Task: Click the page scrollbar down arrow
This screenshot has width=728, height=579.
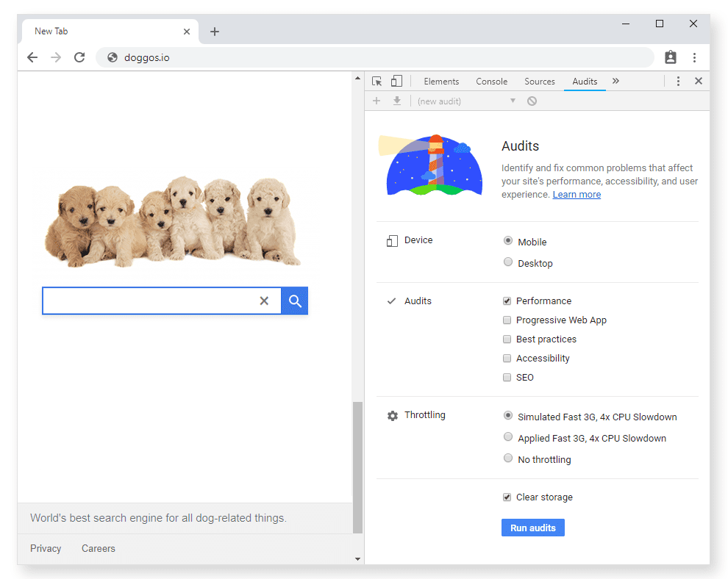Action: [x=358, y=558]
